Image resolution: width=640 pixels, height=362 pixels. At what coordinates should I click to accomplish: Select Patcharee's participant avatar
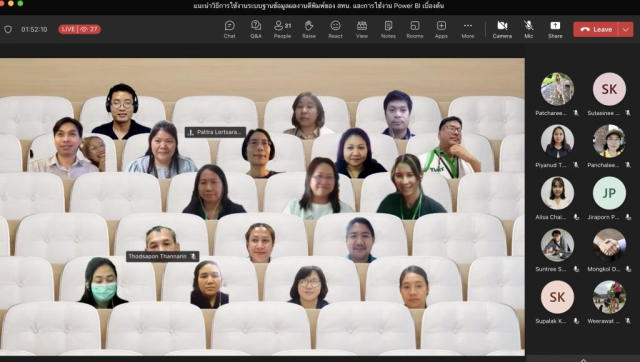click(557, 89)
